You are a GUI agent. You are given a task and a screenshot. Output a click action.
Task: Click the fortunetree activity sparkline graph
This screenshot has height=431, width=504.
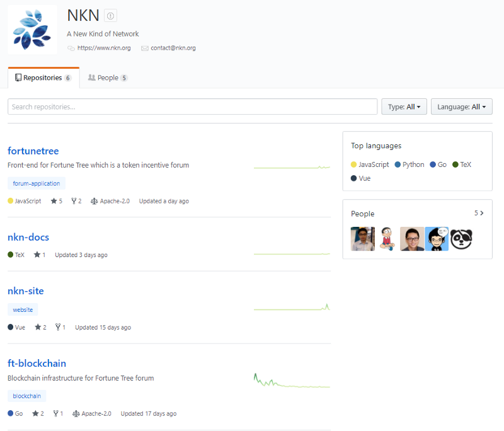pos(292,167)
